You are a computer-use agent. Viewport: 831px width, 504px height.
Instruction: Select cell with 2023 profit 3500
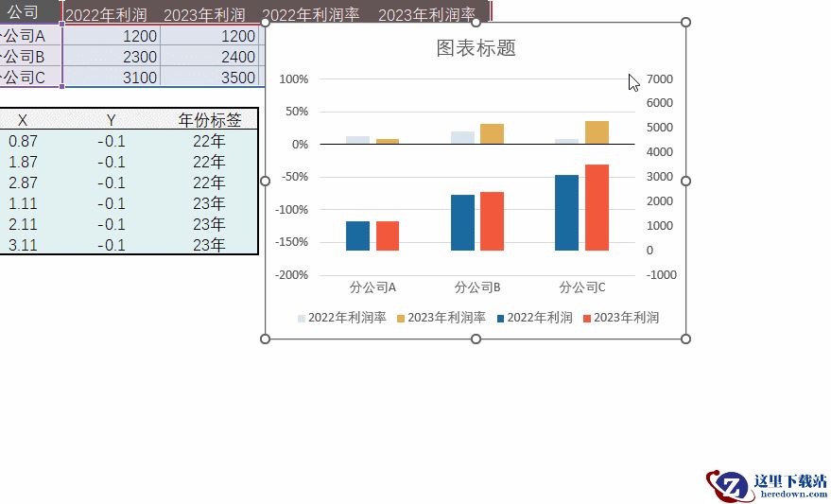(209, 78)
